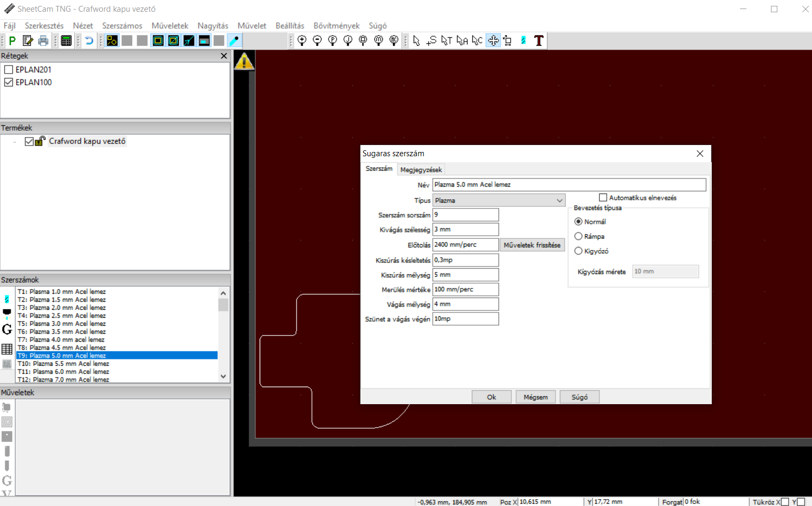
Task: Click the cyan-bordered rectangle with diagonal icon
Action: (174, 41)
